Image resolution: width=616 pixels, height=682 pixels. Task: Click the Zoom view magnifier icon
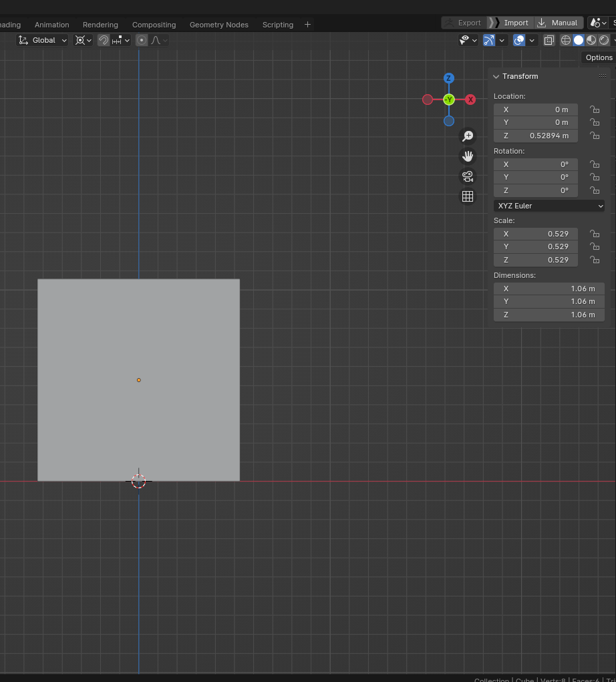[x=468, y=136]
